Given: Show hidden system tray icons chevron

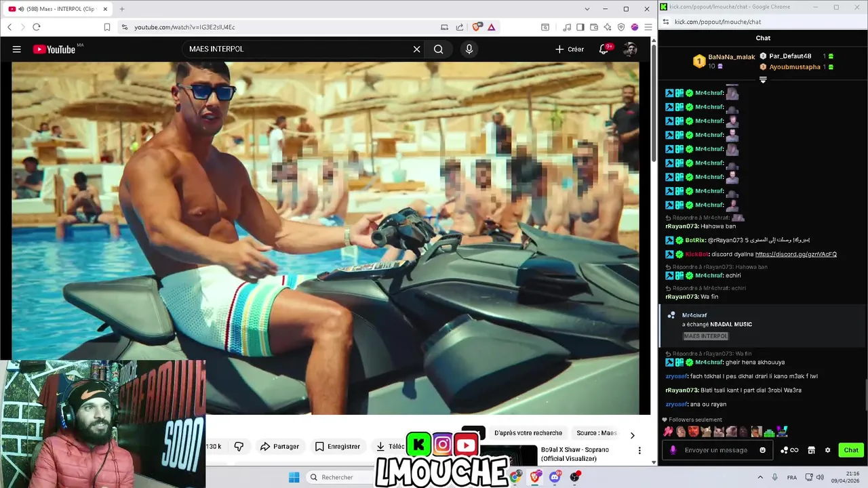Looking at the screenshot, I should point(760,477).
